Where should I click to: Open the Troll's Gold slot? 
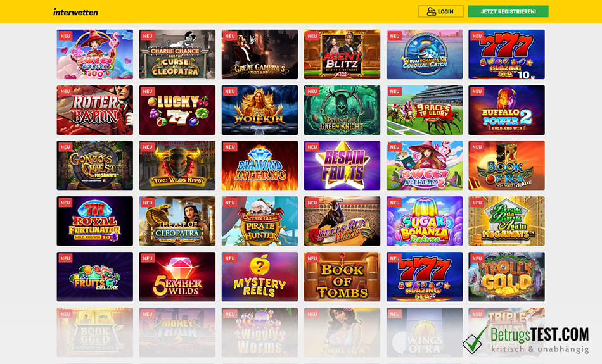(506, 277)
